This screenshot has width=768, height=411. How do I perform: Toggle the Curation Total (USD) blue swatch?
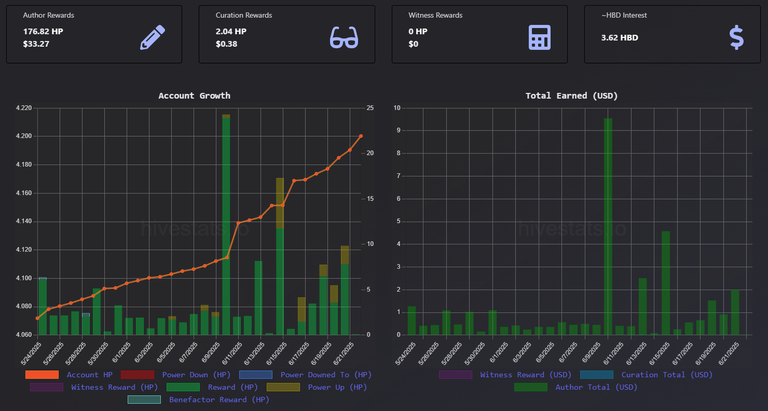coord(597,375)
